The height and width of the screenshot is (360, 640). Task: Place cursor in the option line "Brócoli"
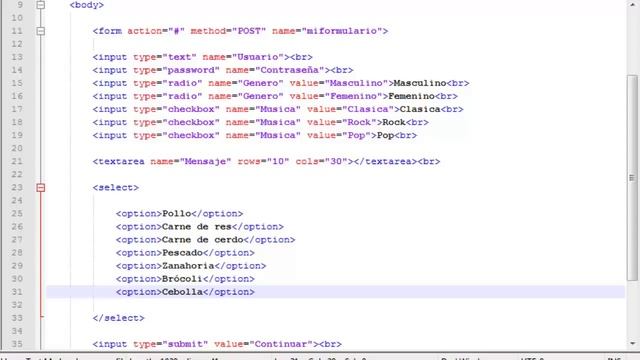coord(185,279)
